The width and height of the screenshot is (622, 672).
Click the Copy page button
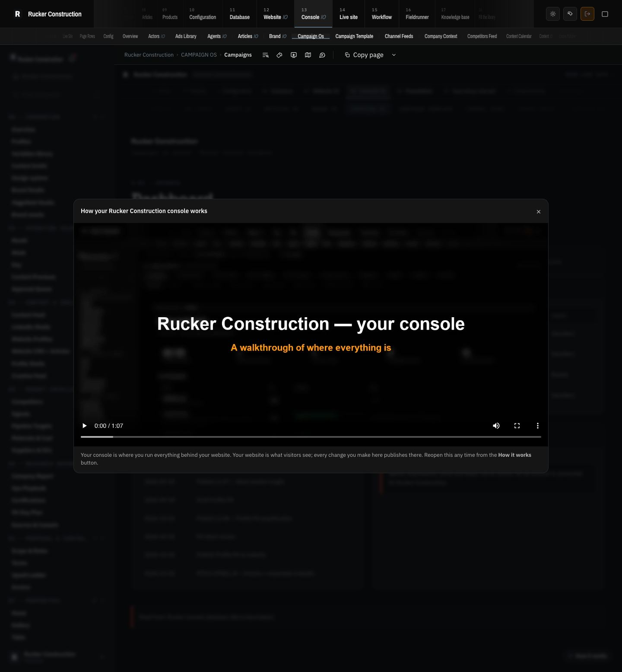364,55
